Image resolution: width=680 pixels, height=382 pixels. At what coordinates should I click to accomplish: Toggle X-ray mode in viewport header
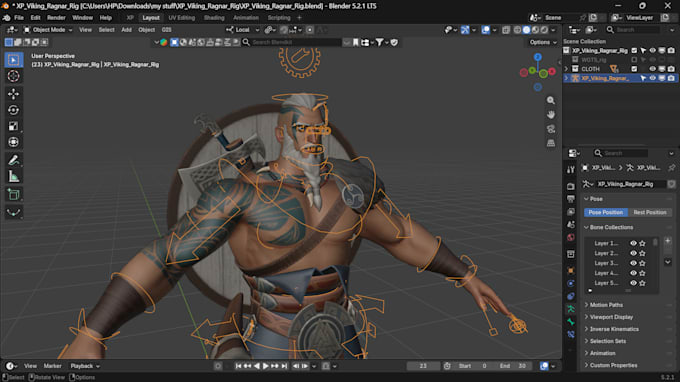coord(506,30)
